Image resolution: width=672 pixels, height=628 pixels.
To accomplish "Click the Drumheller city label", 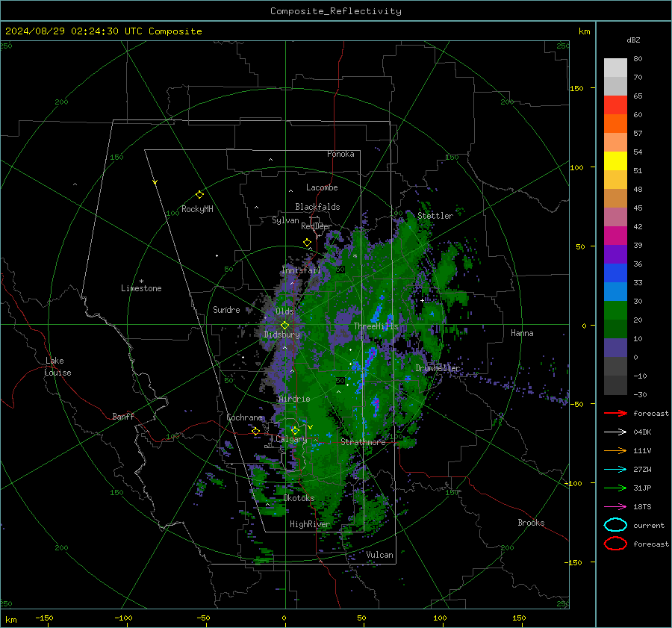I will pos(438,368).
